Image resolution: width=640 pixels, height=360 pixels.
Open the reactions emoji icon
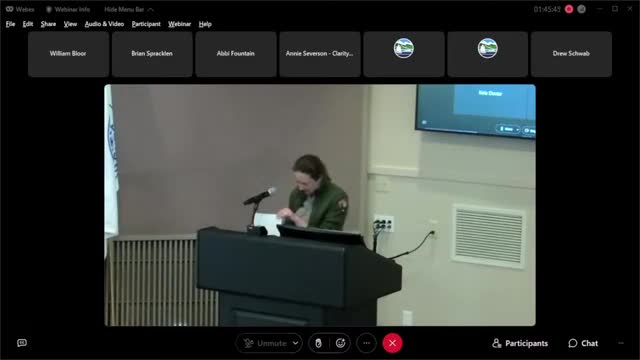pyautogui.click(x=340, y=343)
